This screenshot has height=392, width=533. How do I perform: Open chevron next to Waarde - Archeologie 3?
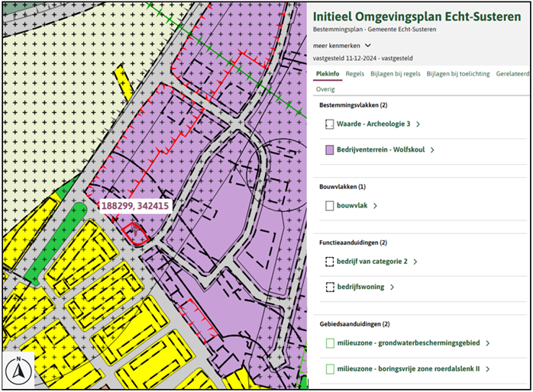(418, 124)
